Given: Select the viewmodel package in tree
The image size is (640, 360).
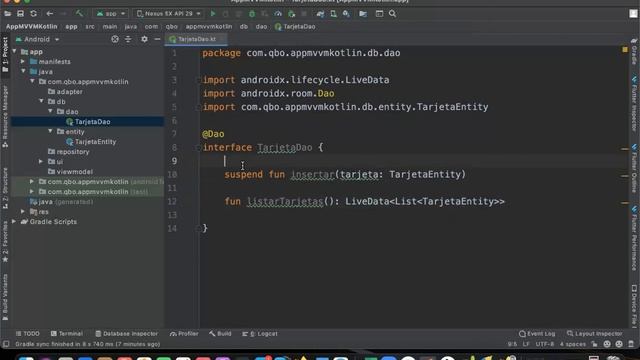Looking at the screenshot, I should (70, 171).
